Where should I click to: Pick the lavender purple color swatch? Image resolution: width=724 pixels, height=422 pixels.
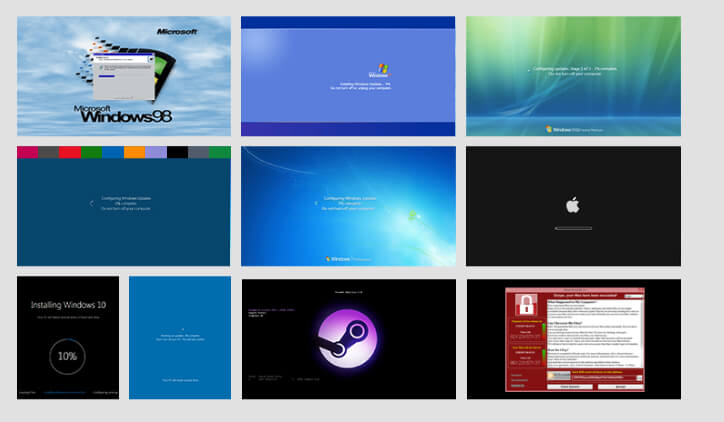coord(156,152)
